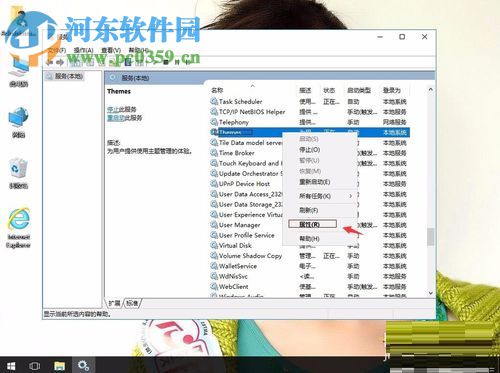Click the gear icon beside TCP/IP NetBIOS Helper
Viewport: 500px width, 373px height.
point(214,111)
